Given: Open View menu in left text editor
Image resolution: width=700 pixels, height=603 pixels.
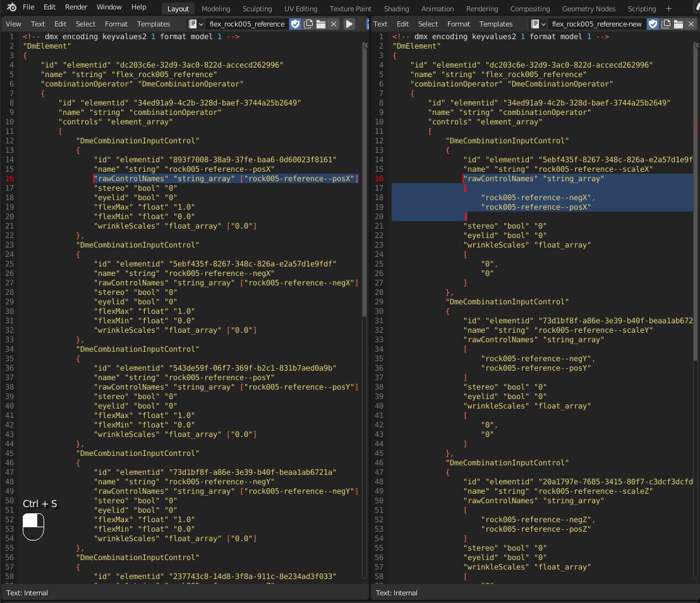Looking at the screenshot, I should (x=13, y=24).
